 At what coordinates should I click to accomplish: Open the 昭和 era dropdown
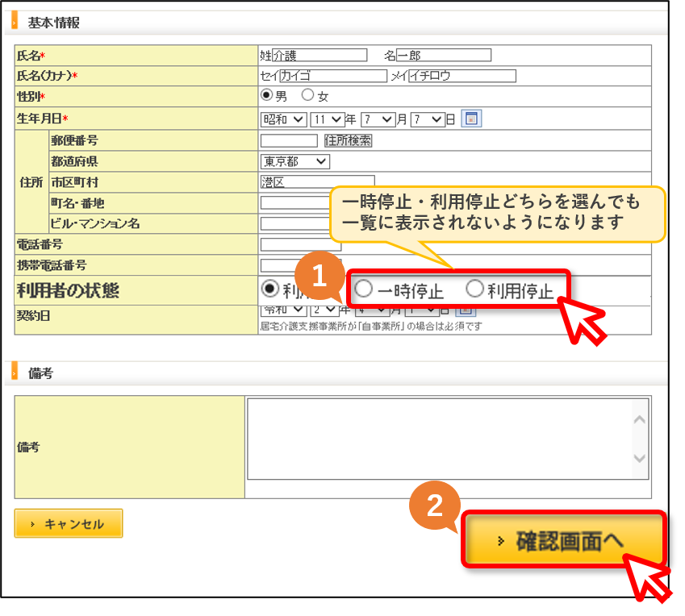tap(283, 119)
